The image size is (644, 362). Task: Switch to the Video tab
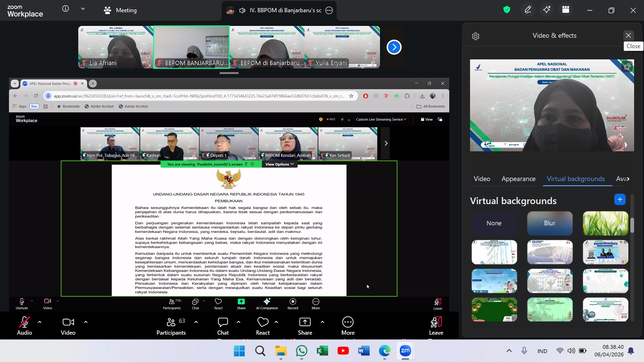[482, 179]
